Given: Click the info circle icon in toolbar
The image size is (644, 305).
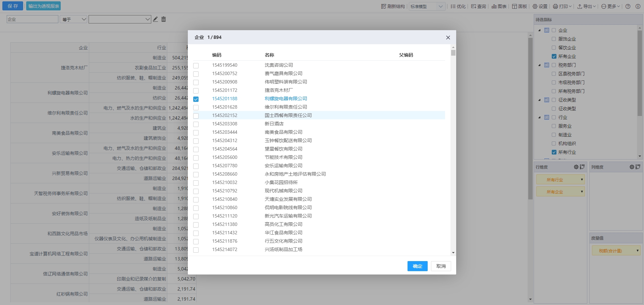Looking at the screenshot, I should pyautogui.click(x=638, y=6).
